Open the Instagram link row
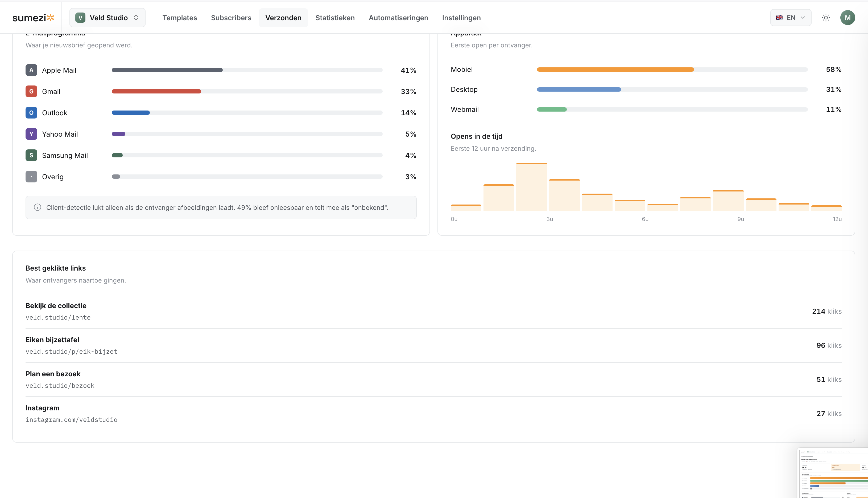The image size is (868, 498). pos(434,414)
